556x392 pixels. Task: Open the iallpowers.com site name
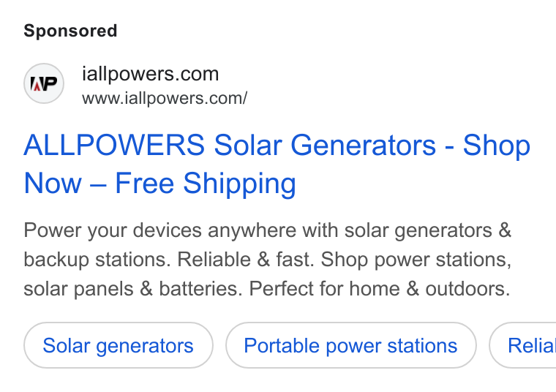pos(151,74)
